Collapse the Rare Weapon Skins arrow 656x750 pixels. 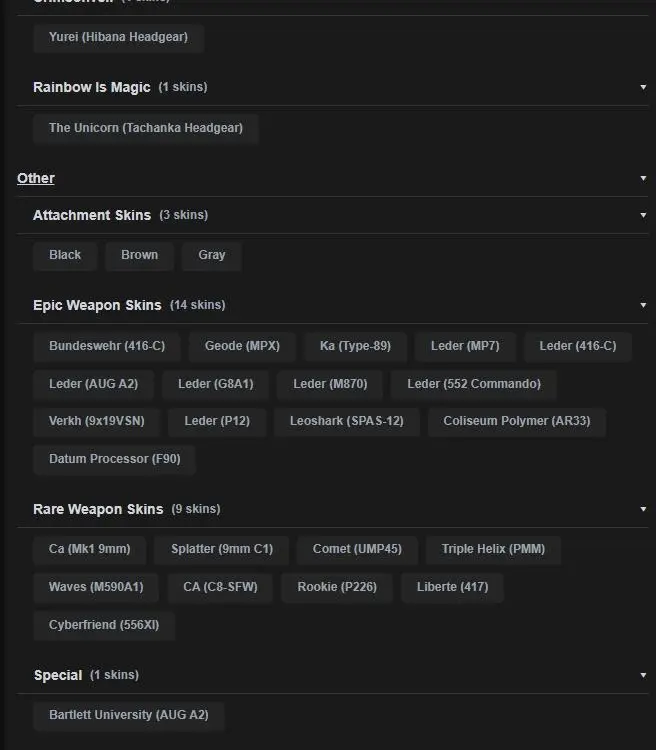tap(643, 509)
